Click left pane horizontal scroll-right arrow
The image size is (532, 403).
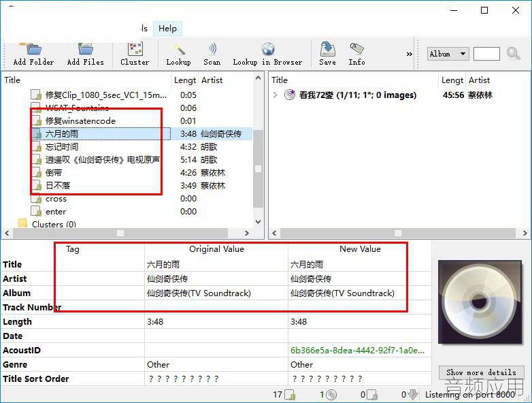[x=247, y=233]
